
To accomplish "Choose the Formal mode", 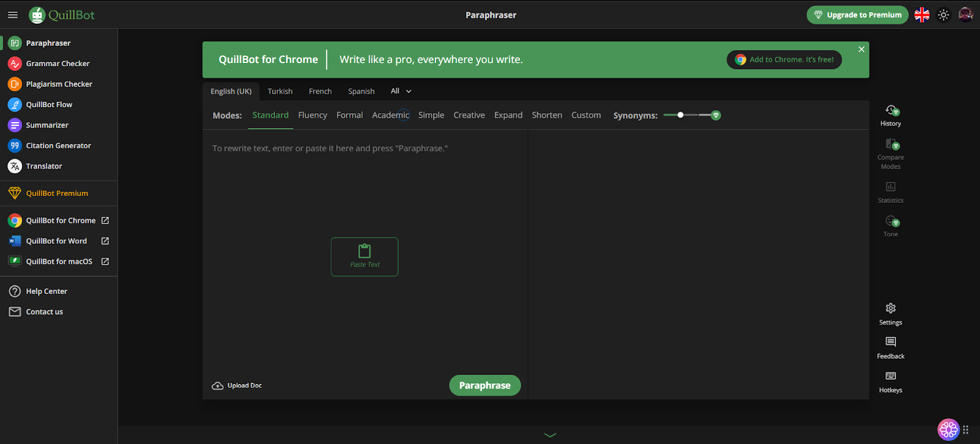I will tap(350, 115).
